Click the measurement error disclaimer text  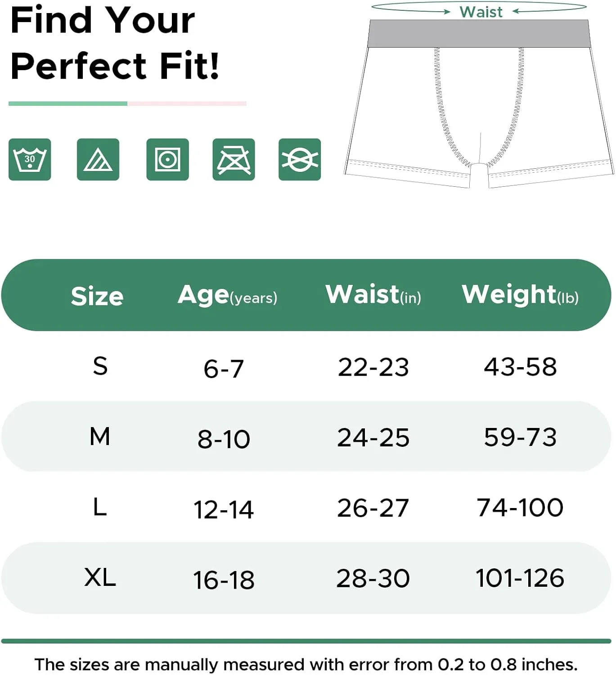pyautogui.click(x=306, y=664)
